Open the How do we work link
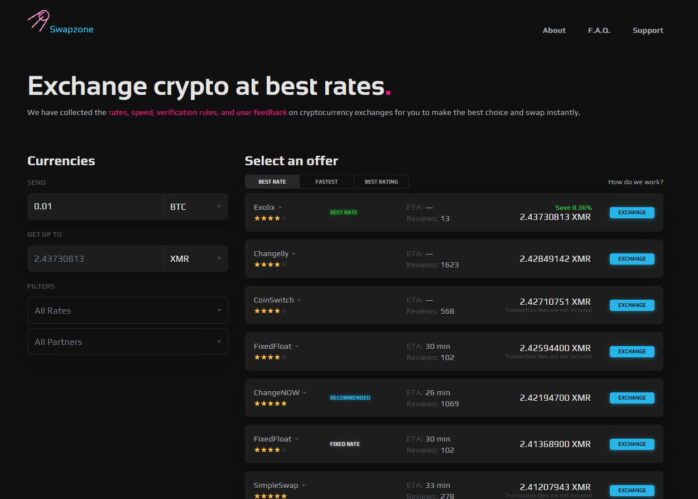698x499 pixels. (635, 182)
